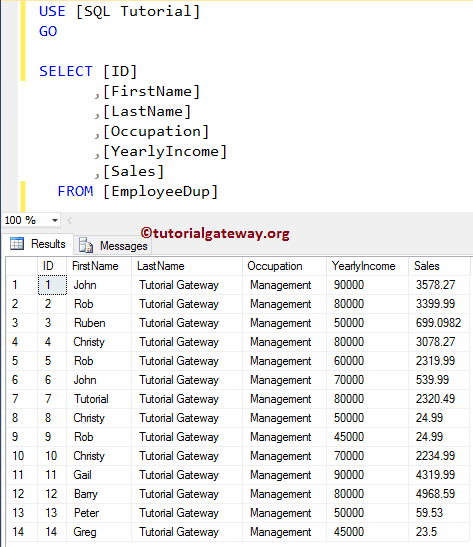Click [EmployeeDup] table name in the query
Screen dimensions: 473x547
click(x=160, y=192)
